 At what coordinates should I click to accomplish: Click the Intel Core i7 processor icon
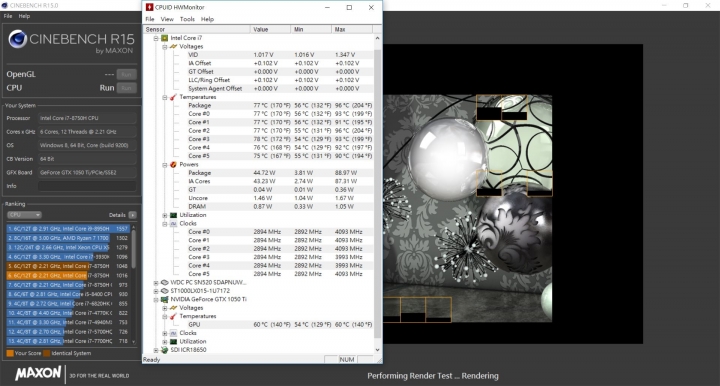click(x=164, y=38)
